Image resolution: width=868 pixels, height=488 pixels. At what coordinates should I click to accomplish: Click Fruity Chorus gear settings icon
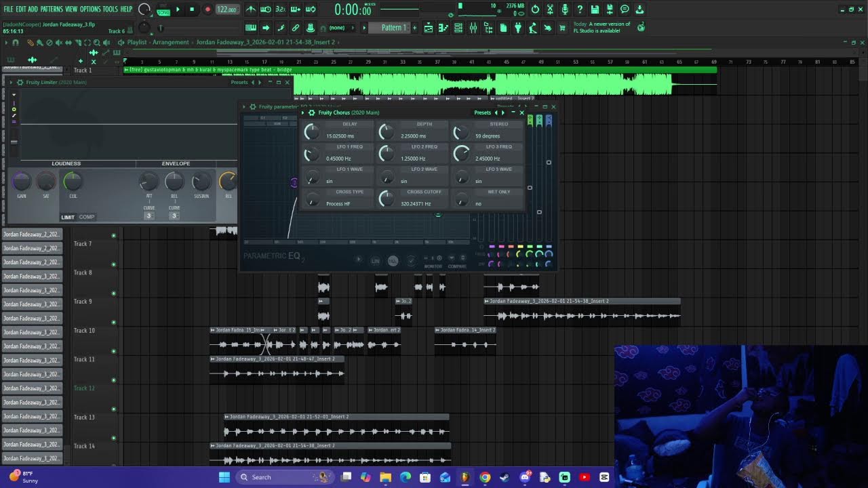(311, 113)
